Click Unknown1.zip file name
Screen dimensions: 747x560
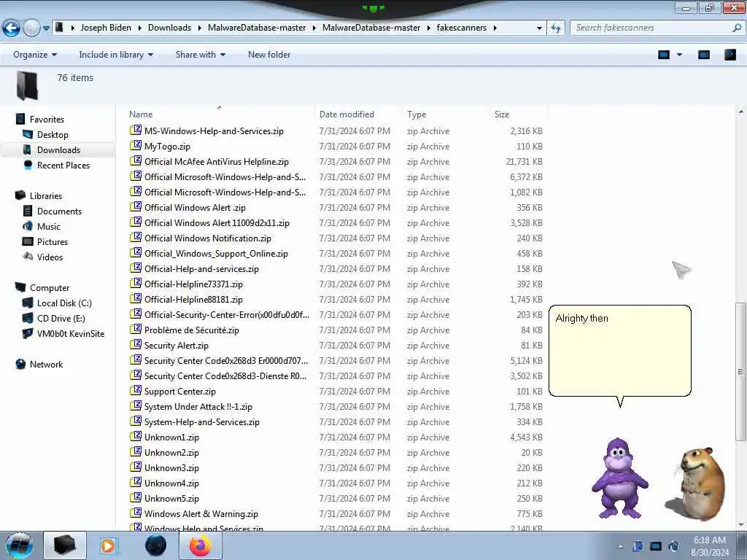coord(171,437)
